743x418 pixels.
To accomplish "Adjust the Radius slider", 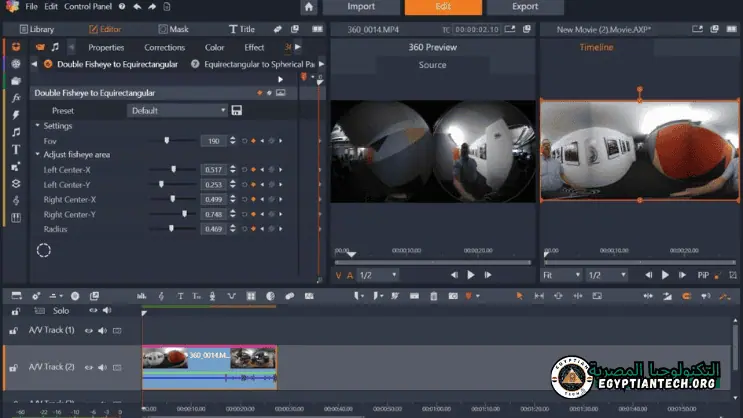I will click(x=172, y=229).
